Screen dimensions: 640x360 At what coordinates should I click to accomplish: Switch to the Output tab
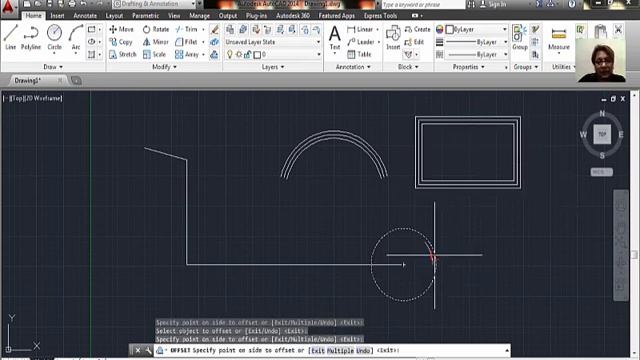coord(228,16)
